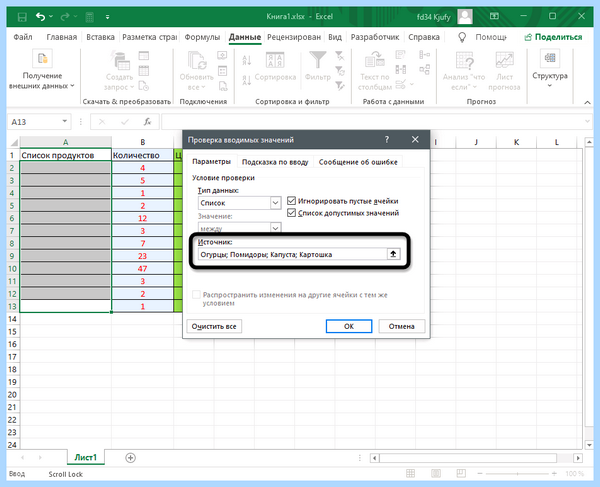Open the Get External Data icon
Screen dimensions: 600x487
pos(42,59)
